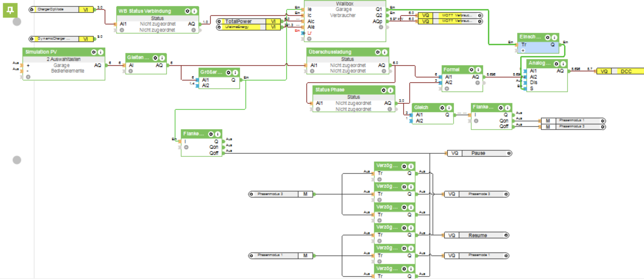Select the Pause virtual output connector
This screenshot has height=279, width=644.
point(478,153)
